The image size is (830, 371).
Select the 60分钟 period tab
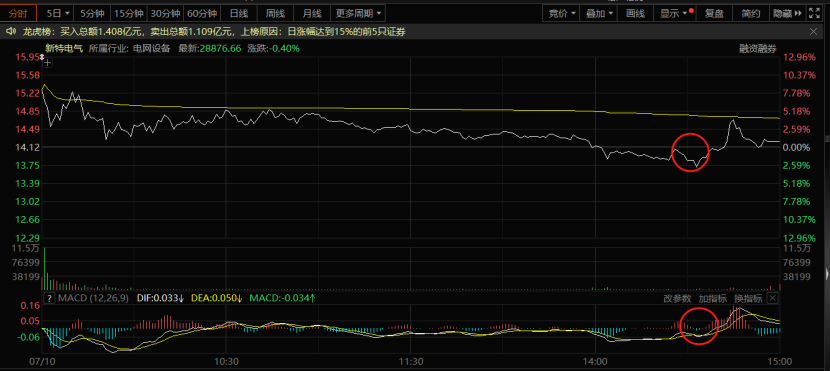tap(202, 13)
